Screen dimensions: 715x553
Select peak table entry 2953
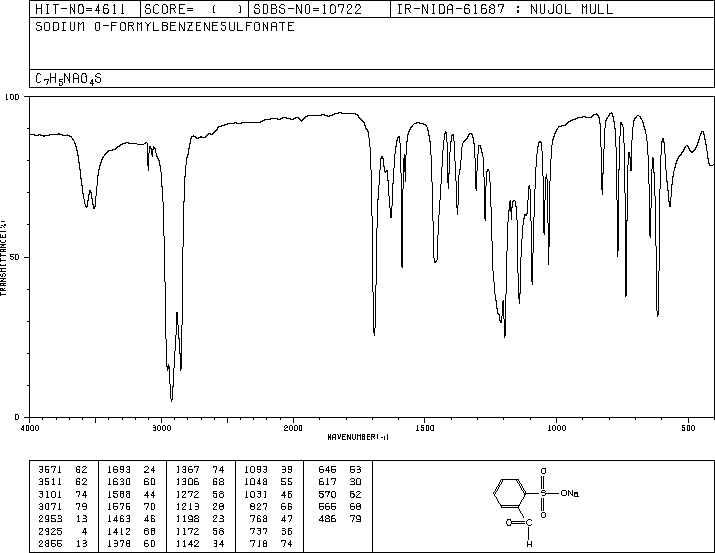(63, 519)
